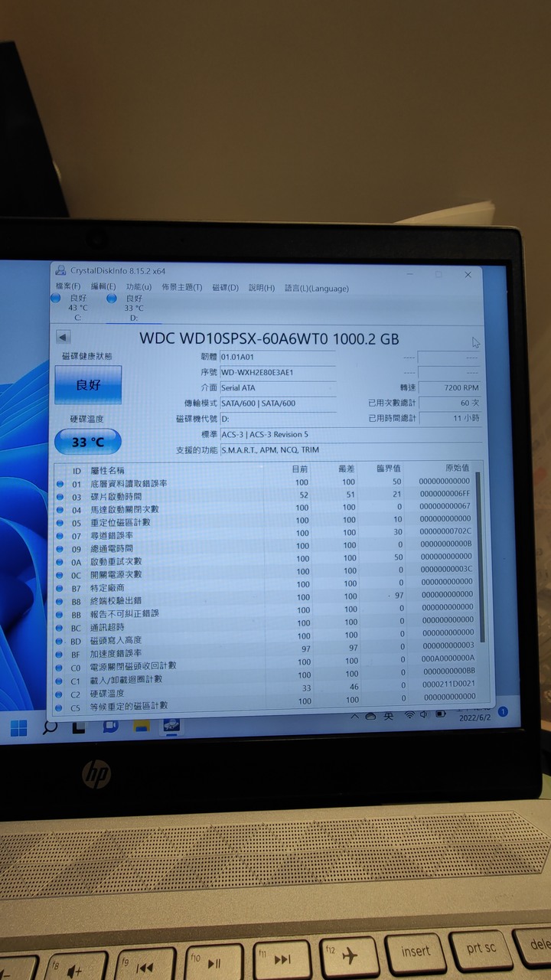The image size is (551, 980).
Task: Click the 最差 column header
Action: (x=347, y=468)
